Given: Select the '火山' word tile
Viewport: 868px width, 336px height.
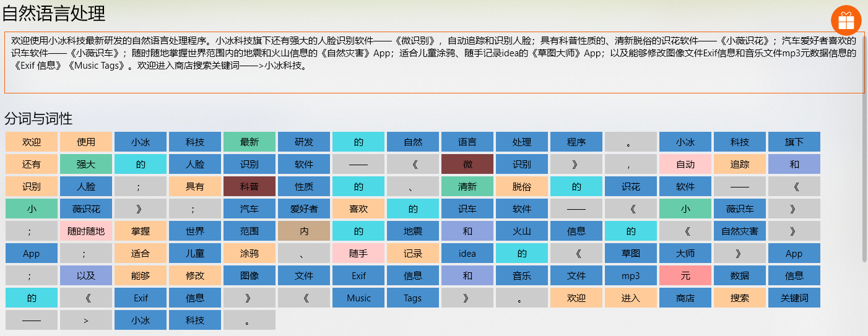Looking at the screenshot, I should 522,231.
